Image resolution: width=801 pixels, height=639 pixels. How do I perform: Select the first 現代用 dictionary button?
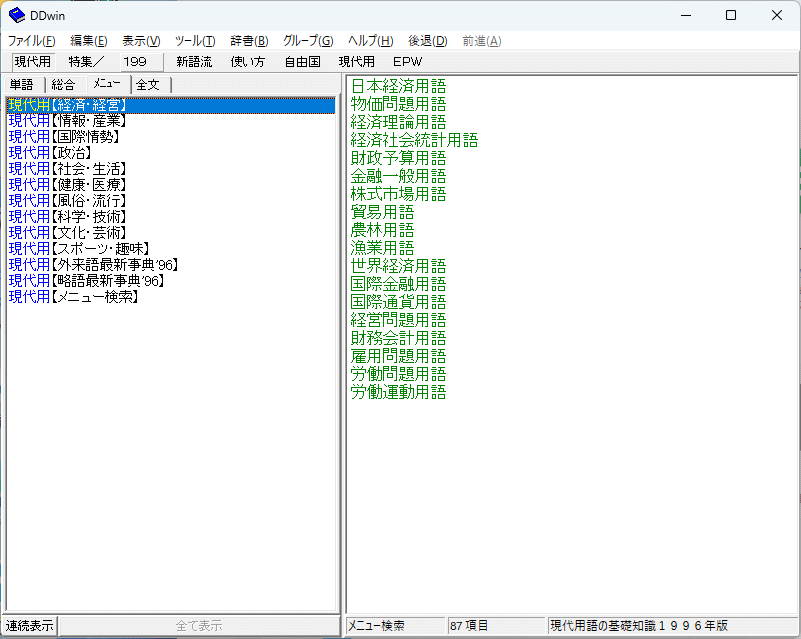click(x=33, y=62)
